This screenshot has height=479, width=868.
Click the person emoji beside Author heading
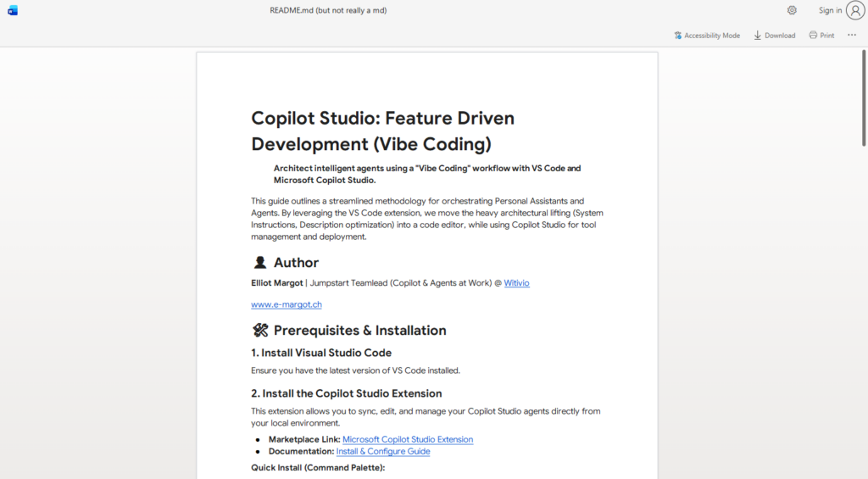point(259,263)
